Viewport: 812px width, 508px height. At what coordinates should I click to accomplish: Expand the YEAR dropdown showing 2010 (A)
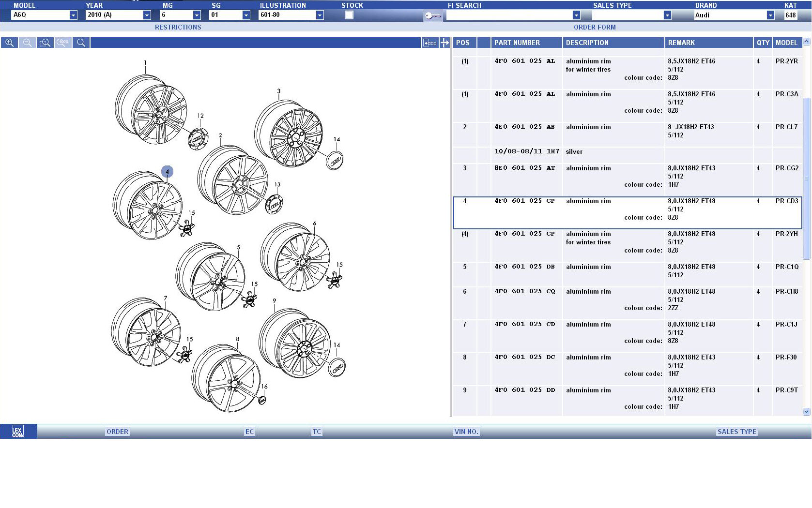(147, 15)
